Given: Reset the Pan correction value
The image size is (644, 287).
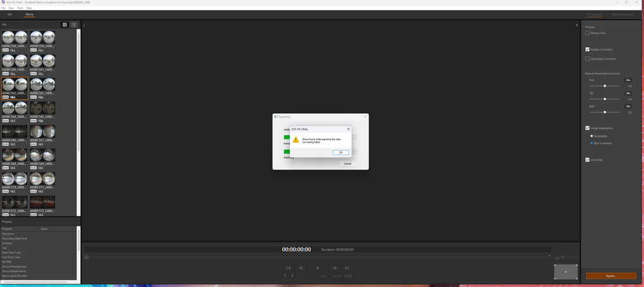Looking at the screenshot, I should [629, 80].
